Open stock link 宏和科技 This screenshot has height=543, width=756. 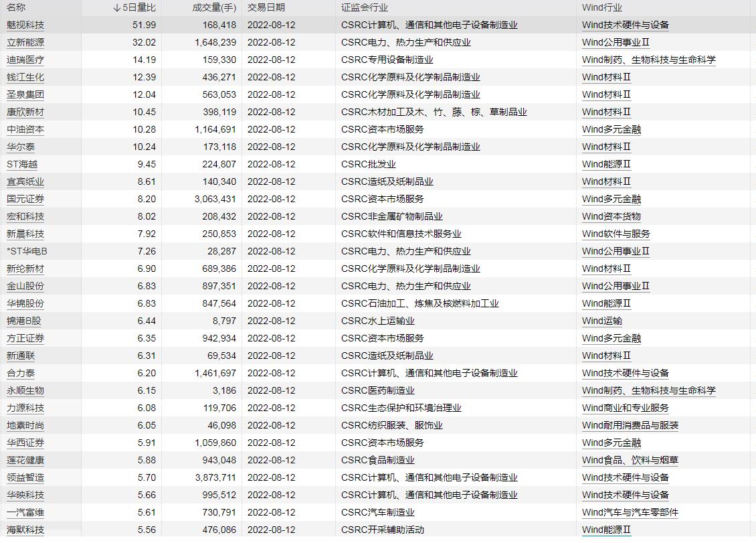[x=25, y=216]
